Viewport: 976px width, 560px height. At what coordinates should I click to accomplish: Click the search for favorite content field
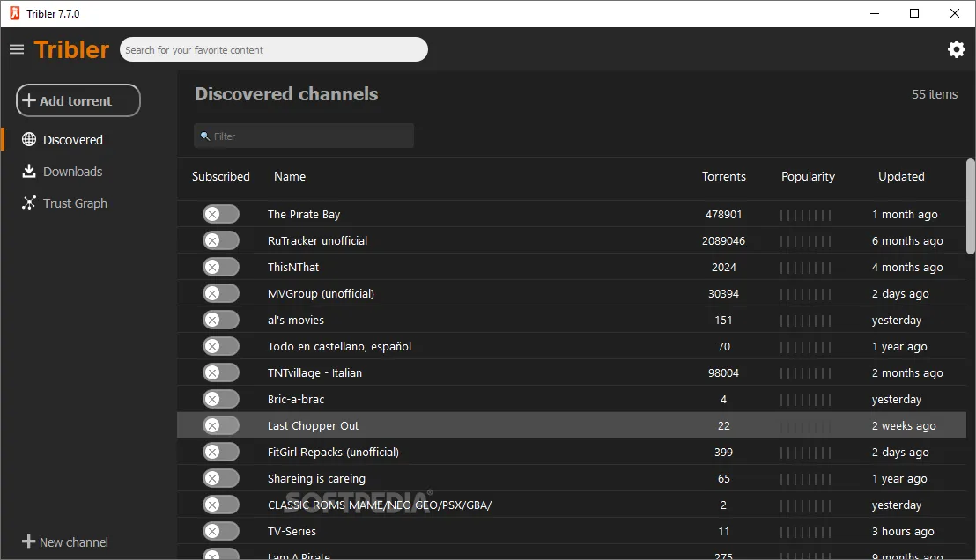coord(273,50)
